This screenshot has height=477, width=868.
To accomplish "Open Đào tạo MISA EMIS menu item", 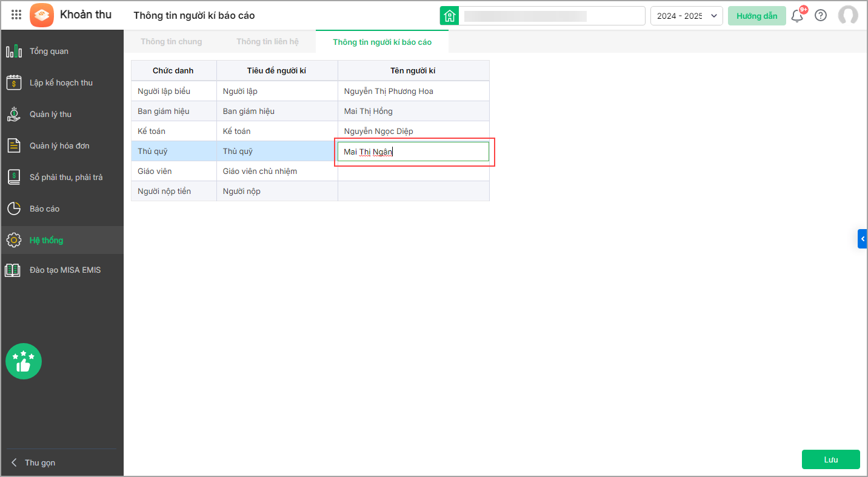I will (x=65, y=270).
